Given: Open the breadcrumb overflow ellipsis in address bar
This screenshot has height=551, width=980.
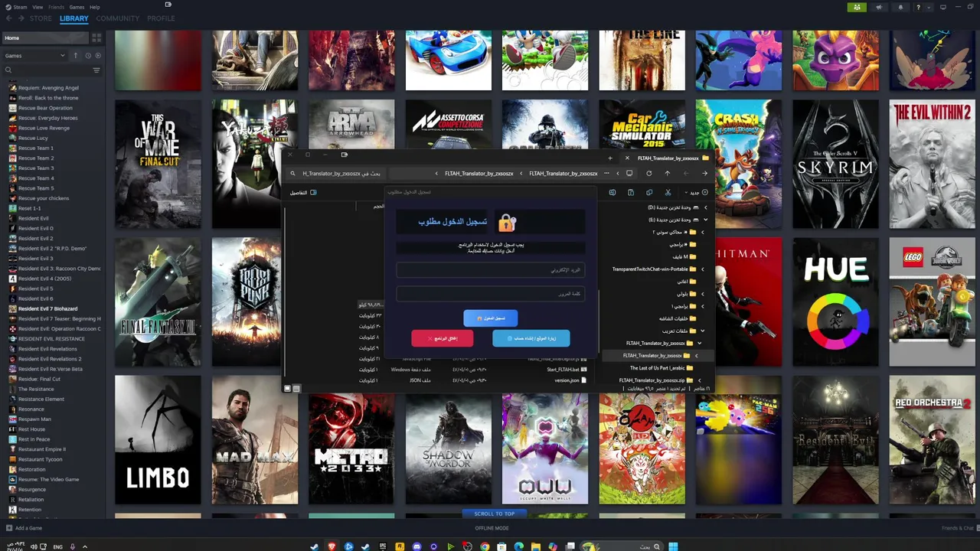Looking at the screenshot, I should pos(606,174).
